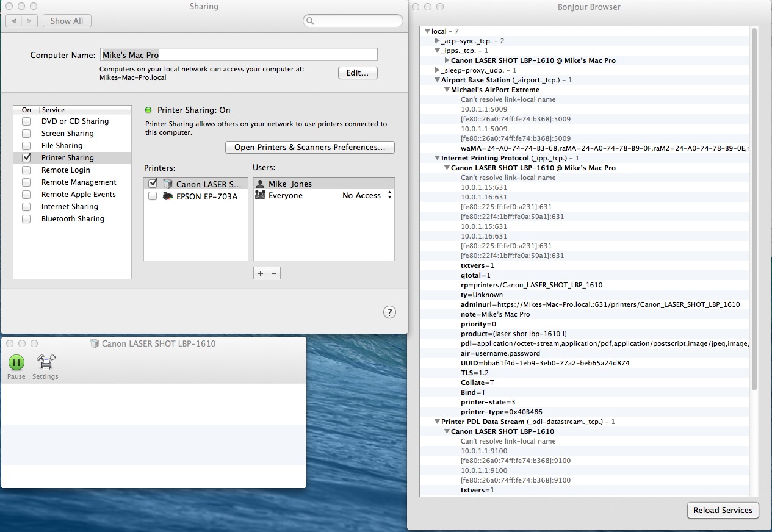This screenshot has height=532, width=772.
Task: Check the EPSON EP-703A share checkbox
Action: pyautogui.click(x=153, y=196)
